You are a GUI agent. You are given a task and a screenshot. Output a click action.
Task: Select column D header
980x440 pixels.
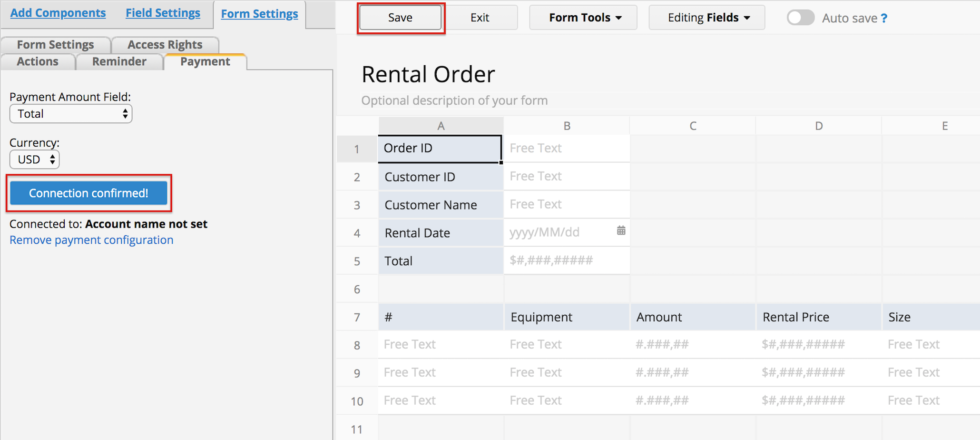(x=819, y=126)
